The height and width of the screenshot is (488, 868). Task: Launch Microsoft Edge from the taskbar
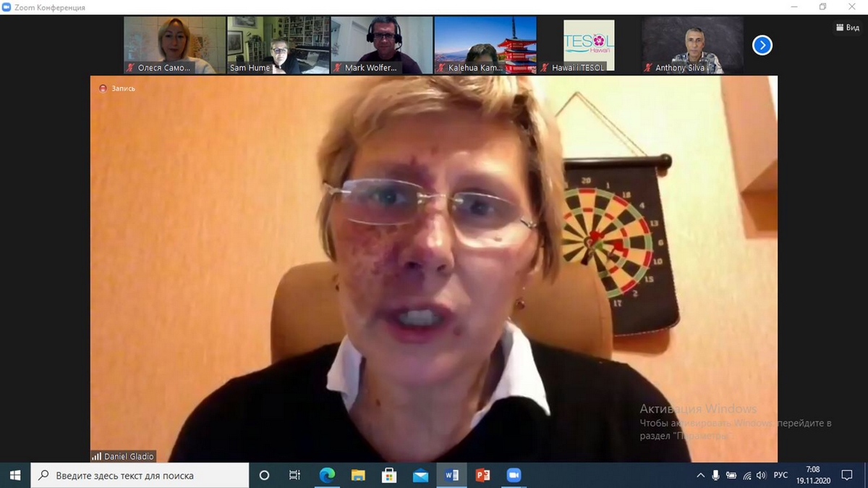click(327, 476)
